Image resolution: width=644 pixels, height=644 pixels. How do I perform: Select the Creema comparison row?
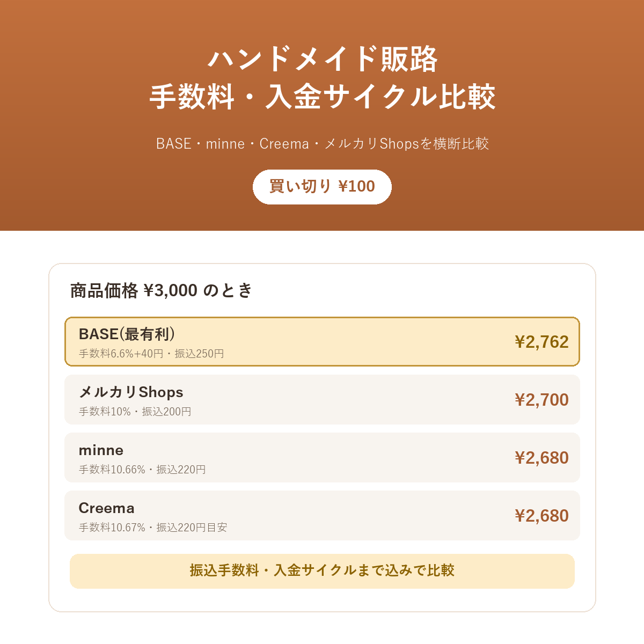pos(322,516)
